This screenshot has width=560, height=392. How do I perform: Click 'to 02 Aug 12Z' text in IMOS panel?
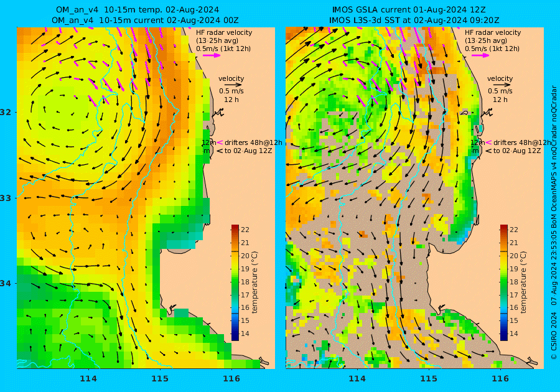pos(517,151)
